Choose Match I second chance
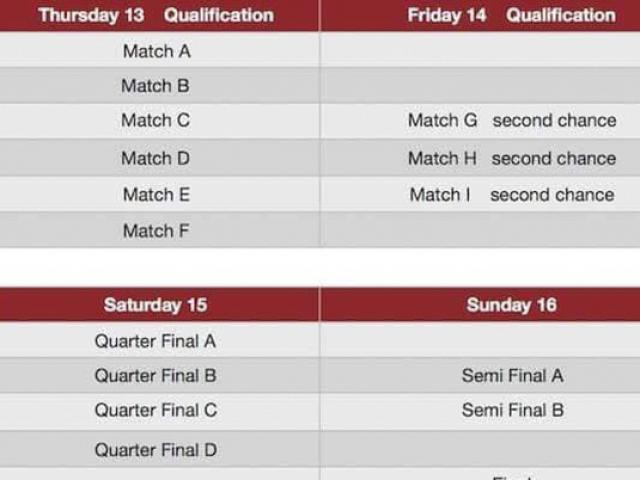Screen dimensions: 640x480 click(x=512, y=194)
